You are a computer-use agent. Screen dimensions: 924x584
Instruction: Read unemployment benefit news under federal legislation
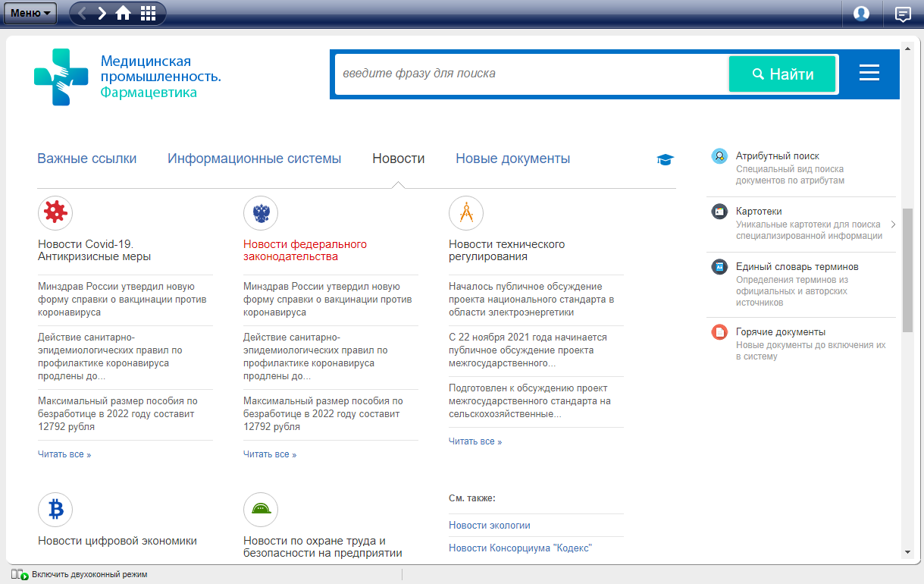coord(323,413)
